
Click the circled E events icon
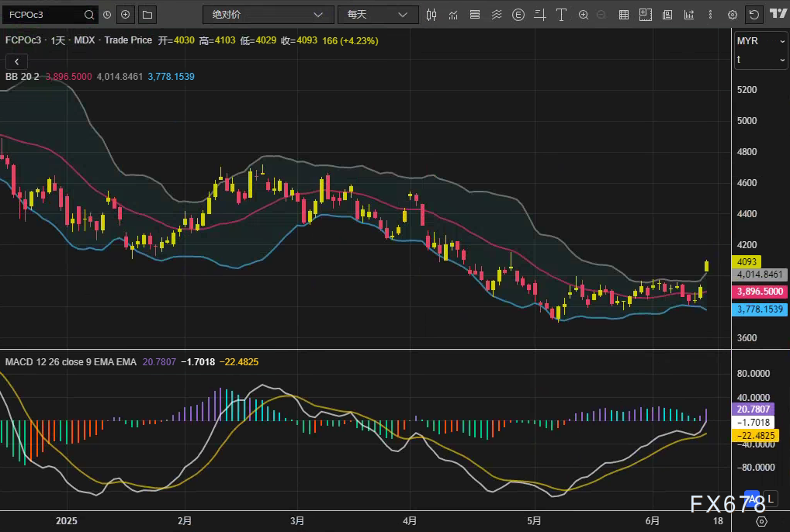[x=518, y=15]
